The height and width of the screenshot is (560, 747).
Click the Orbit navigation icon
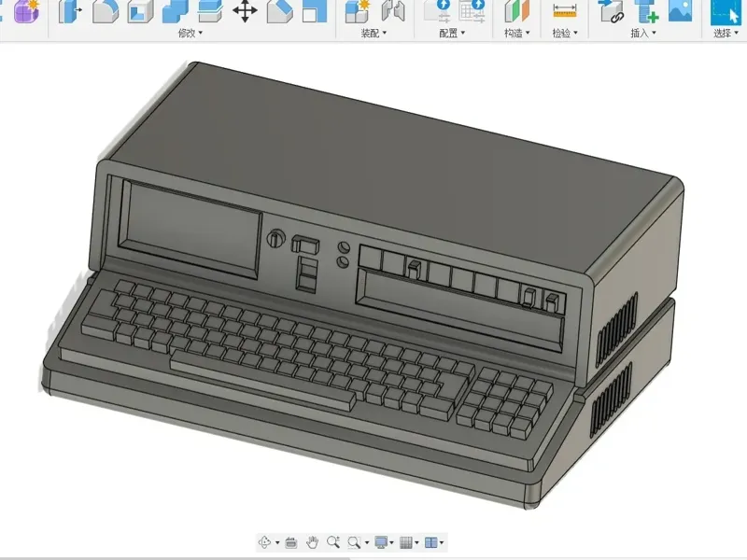264,542
